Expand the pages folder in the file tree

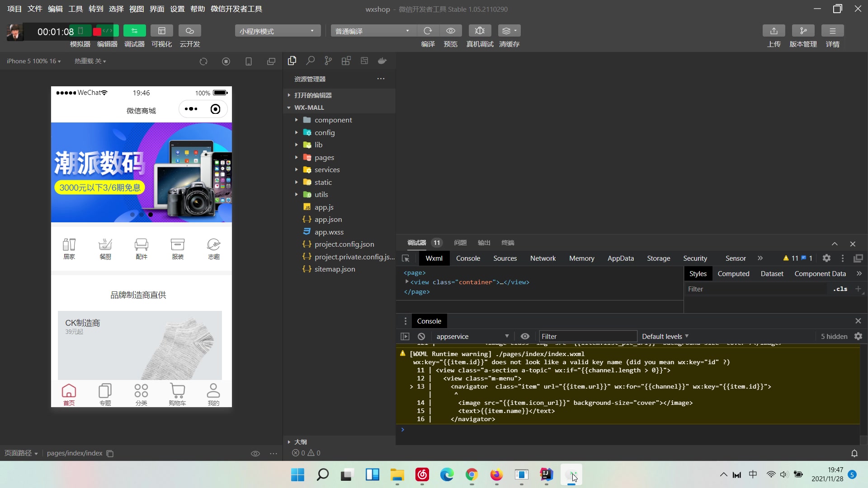click(x=324, y=157)
